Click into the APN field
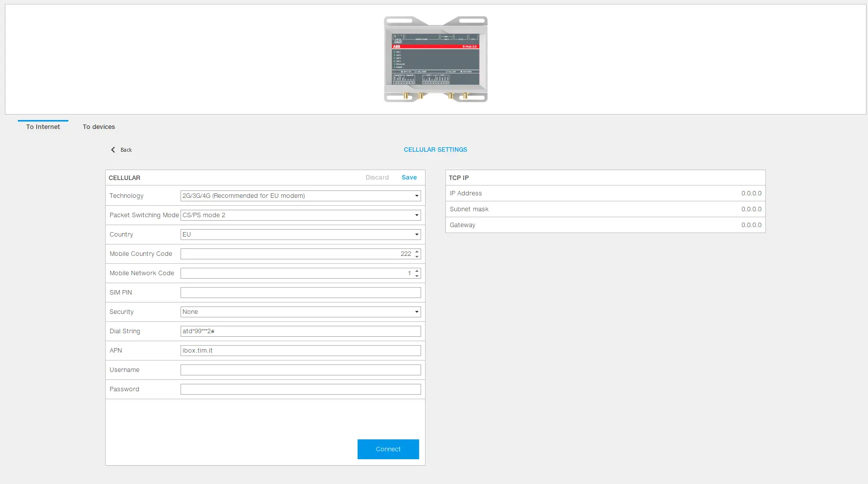The width and height of the screenshot is (868, 484). [x=301, y=351]
